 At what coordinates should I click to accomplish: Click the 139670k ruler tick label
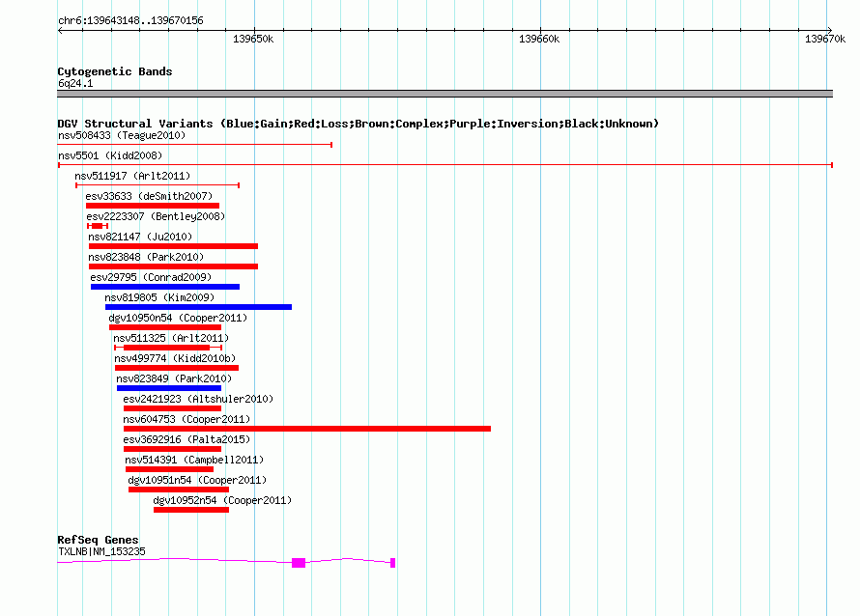(825, 39)
